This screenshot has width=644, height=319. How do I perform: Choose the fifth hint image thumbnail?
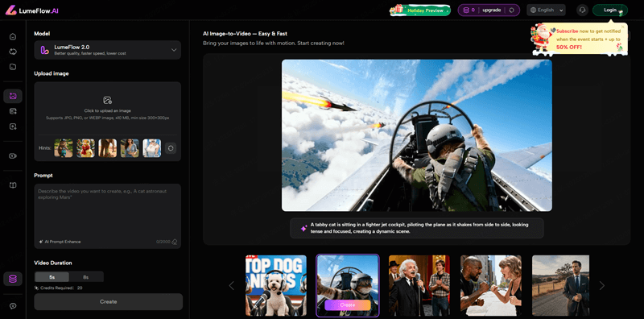tap(151, 148)
